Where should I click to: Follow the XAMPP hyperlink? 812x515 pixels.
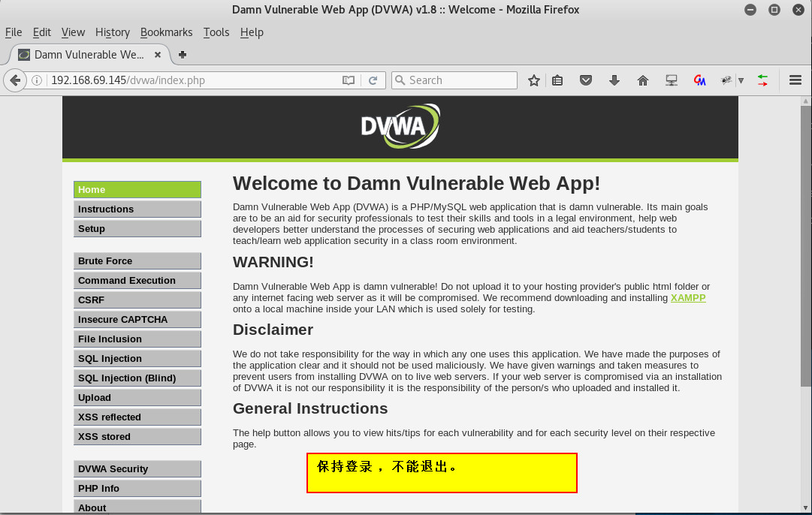[x=688, y=297]
